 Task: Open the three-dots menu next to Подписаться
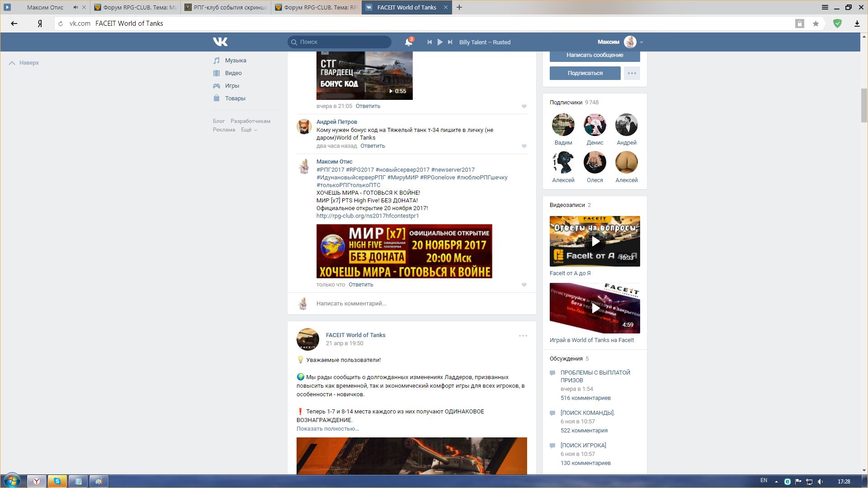pos(632,73)
